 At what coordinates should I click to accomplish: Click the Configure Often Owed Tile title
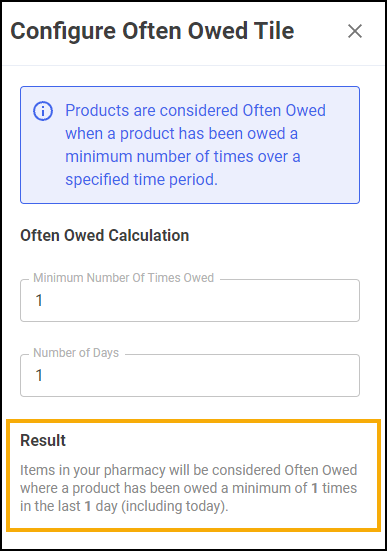[152, 32]
